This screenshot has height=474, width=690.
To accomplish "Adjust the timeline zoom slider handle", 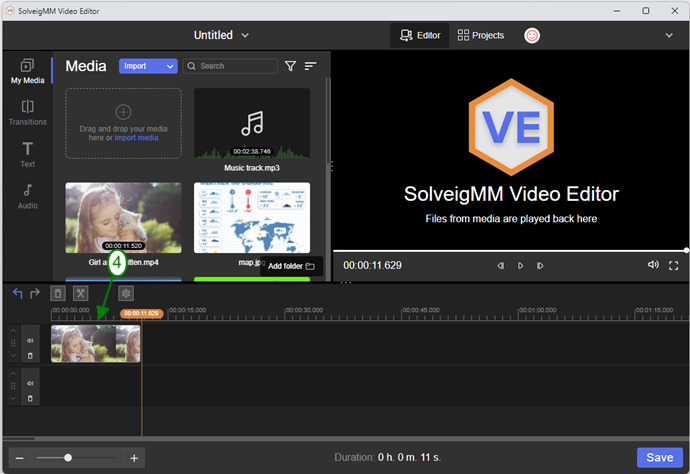I will tap(68, 458).
